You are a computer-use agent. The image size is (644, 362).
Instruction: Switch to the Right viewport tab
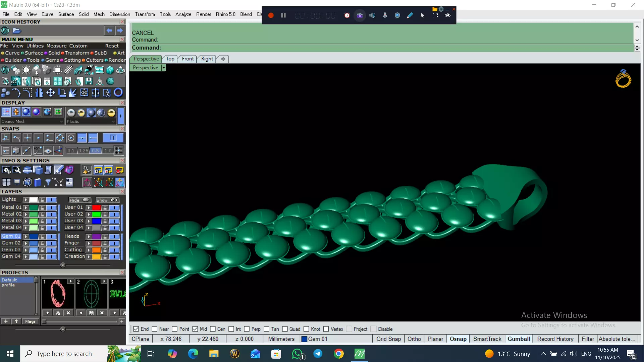[x=207, y=59]
